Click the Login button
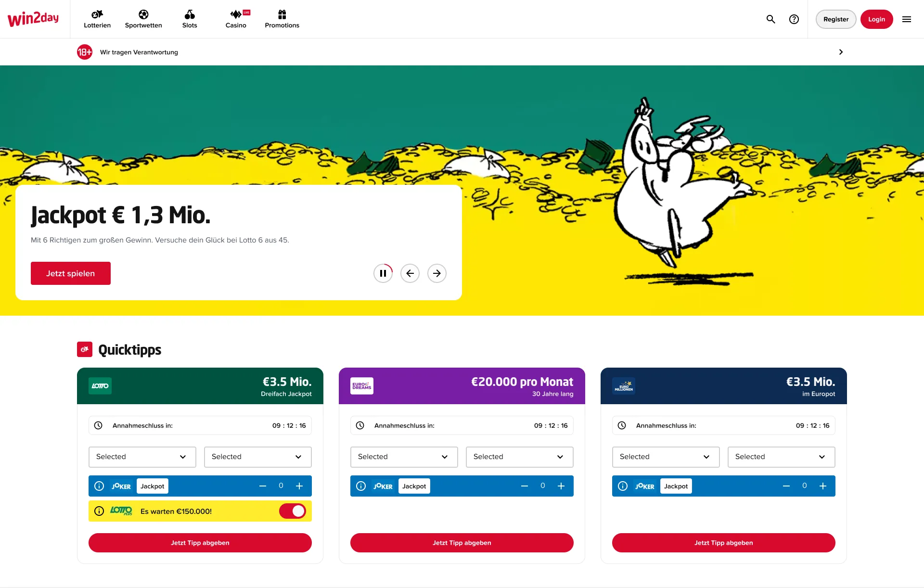 coord(876,19)
